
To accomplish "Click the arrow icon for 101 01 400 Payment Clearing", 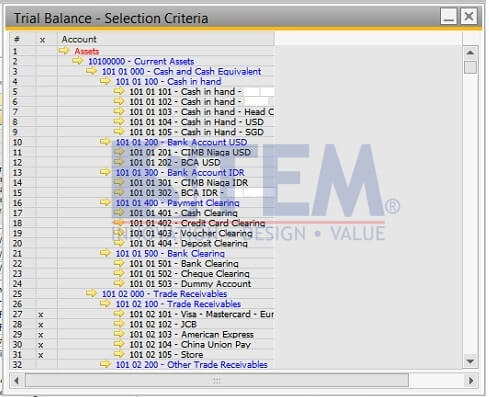I will tap(105, 202).
